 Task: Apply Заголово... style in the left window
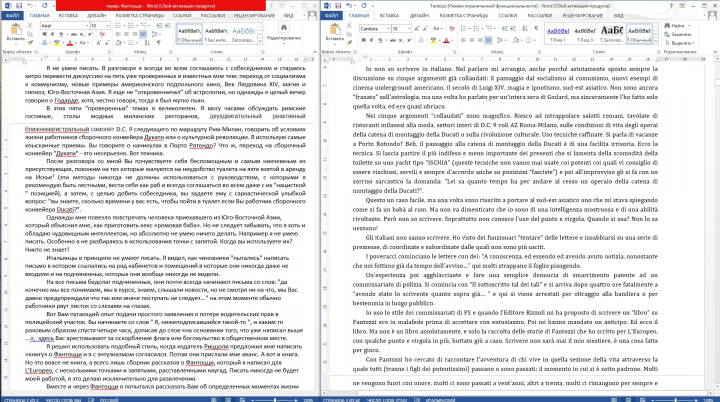[243, 34]
